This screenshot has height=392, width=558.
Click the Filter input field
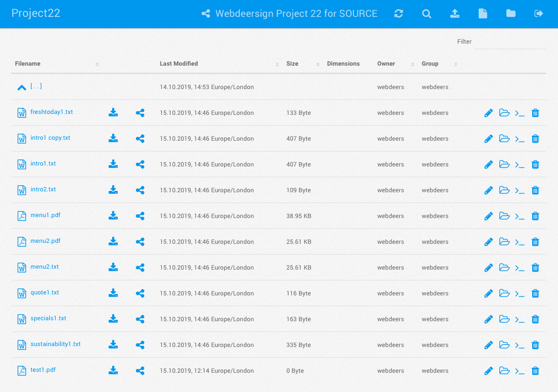pyautogui.click(x=510, y=42)
